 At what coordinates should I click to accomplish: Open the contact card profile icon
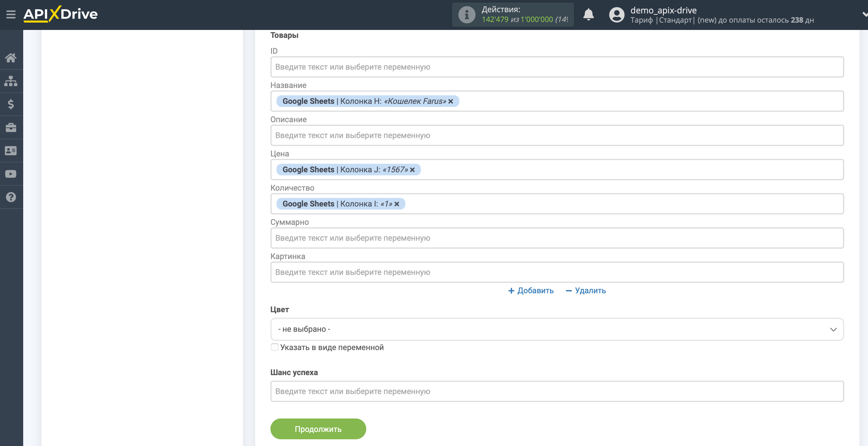pos(11,151)
